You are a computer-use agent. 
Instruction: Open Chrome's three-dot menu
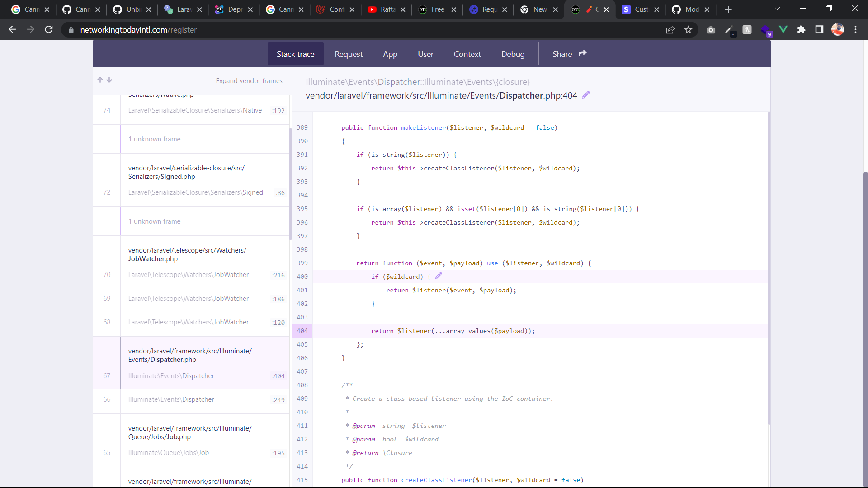(856, 29)
